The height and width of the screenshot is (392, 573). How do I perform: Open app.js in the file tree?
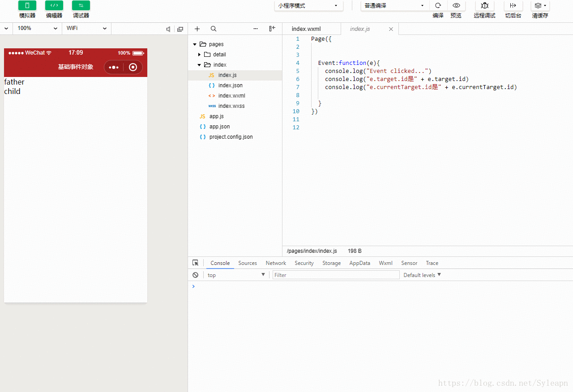coord(235,116)
